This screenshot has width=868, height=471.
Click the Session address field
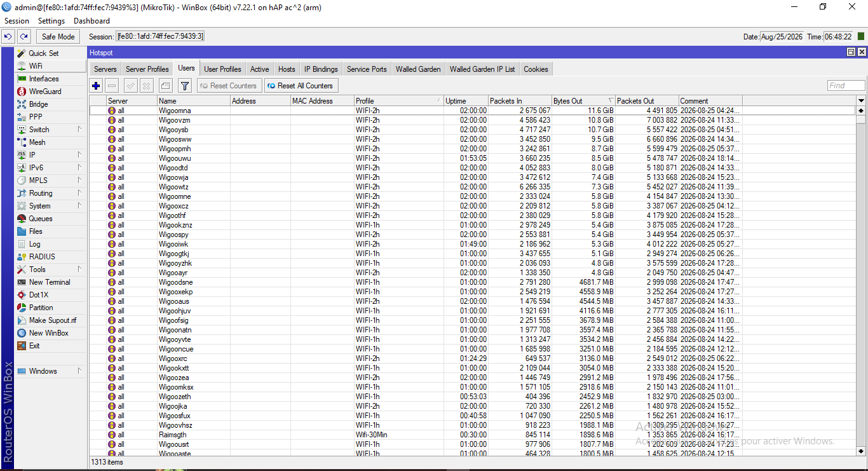[x=160, y=37]
